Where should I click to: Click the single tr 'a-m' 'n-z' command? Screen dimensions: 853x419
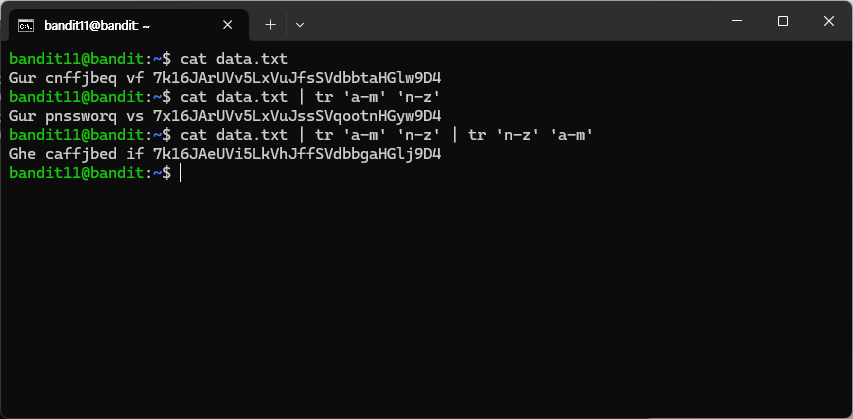tap(378, 97)
